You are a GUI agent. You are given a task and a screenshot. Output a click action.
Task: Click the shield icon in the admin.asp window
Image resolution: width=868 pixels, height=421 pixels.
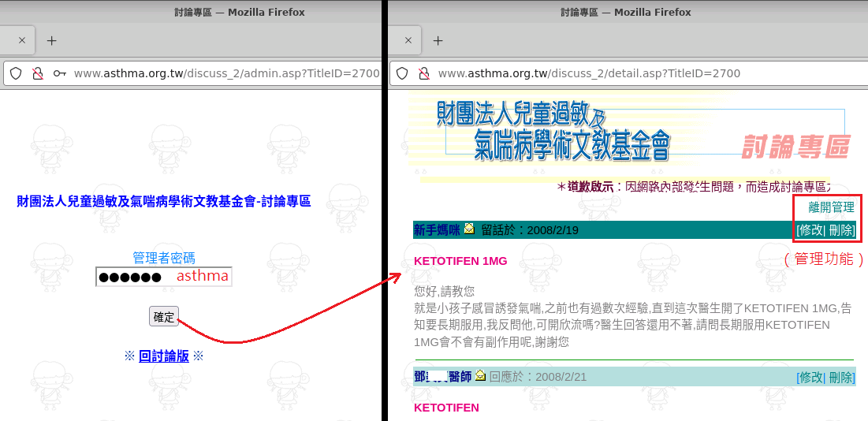(16, 73)
